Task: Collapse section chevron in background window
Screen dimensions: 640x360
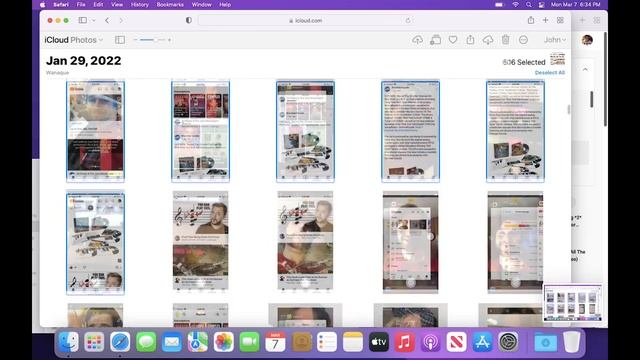Action: [585, 69]
